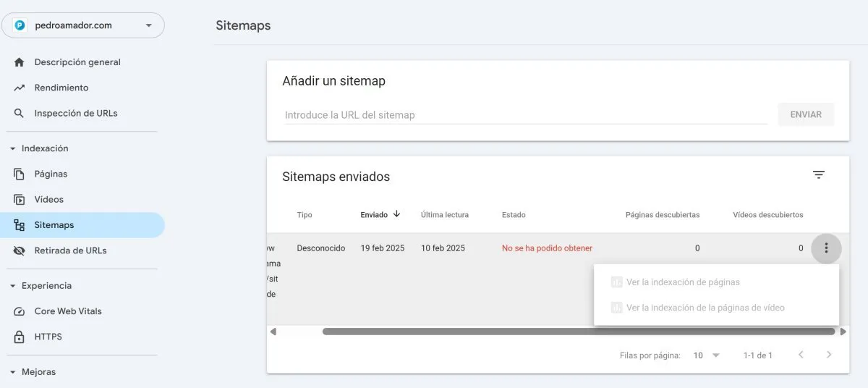Click the Estado column header

[x=514, y=215]
